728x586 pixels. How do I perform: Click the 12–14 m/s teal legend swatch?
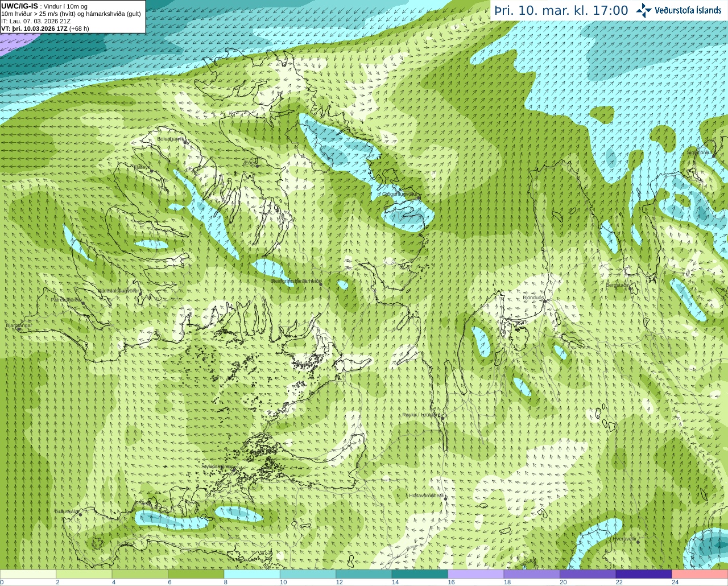(x=364, y=574)
